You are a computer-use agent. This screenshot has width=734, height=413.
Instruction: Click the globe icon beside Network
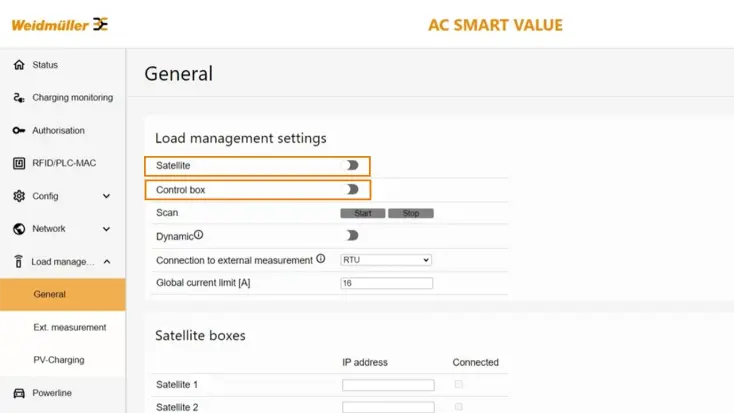point(19,229)
